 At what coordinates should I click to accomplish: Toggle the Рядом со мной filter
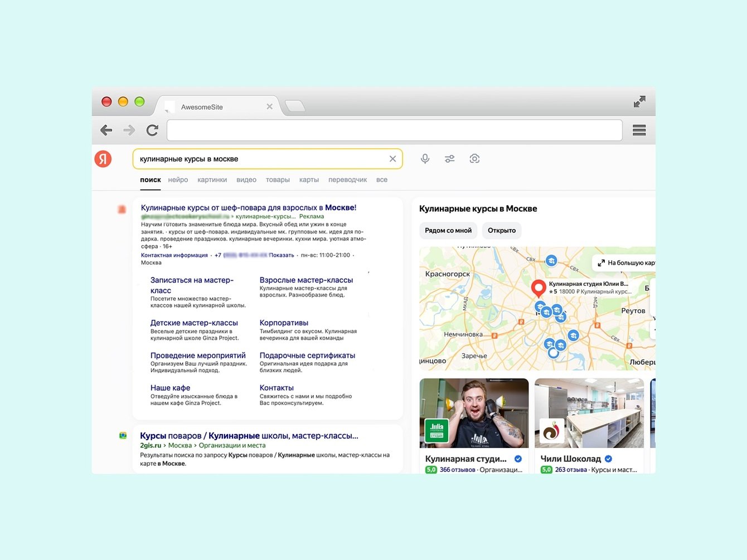tap(448, 230)
